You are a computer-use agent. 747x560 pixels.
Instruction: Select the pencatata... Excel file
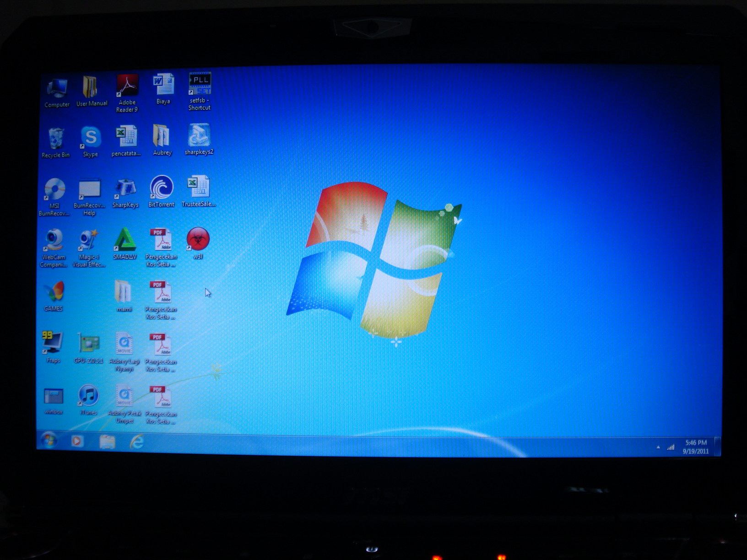pos(126,141)
